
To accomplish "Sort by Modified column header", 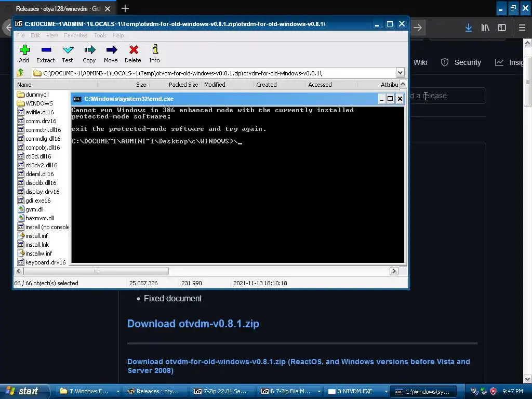I will pyautogui.click(x=228, y=85).
